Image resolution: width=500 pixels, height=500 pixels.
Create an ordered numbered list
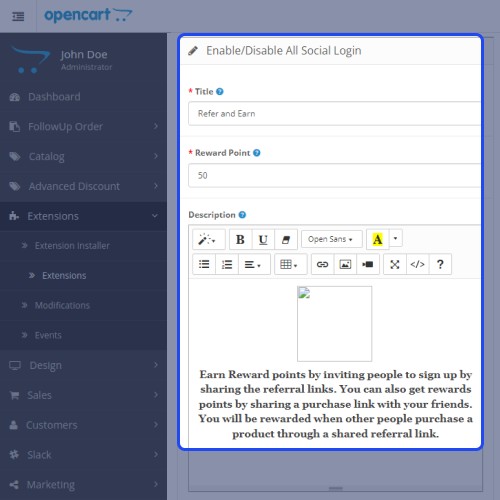(x=227, y=264)
